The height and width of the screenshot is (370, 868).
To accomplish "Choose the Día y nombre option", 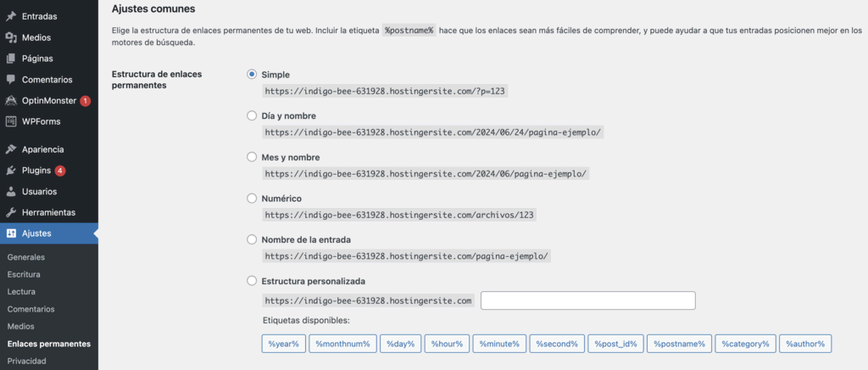I will pyautogui.click(x=252, y=115).
